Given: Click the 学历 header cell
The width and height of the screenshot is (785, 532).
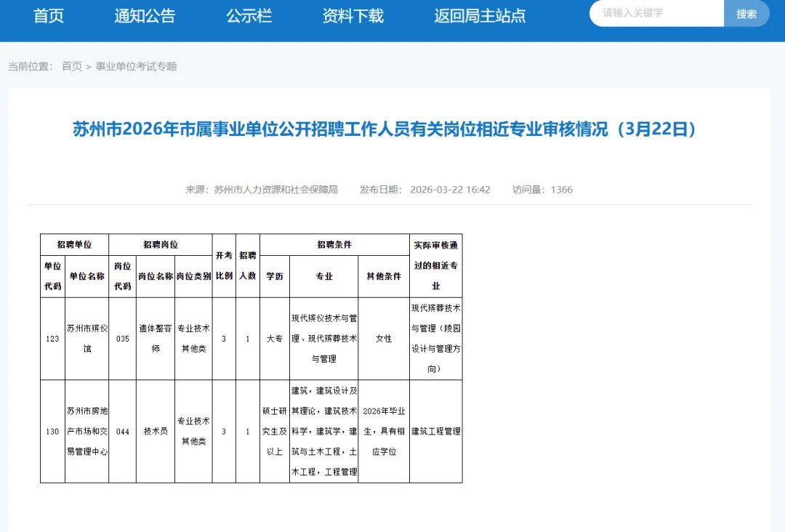Looking at the screenshot, I should tap(274, 276).
